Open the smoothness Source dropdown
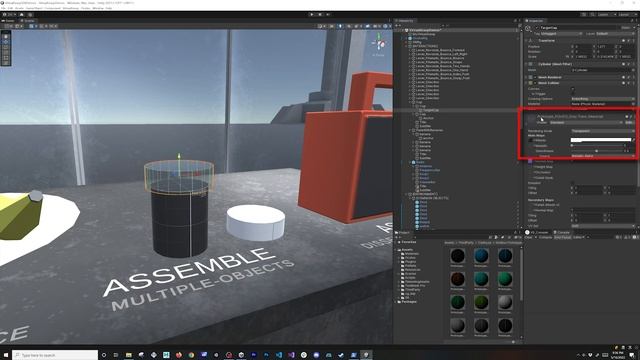640x360 pixels. (603, 156)
